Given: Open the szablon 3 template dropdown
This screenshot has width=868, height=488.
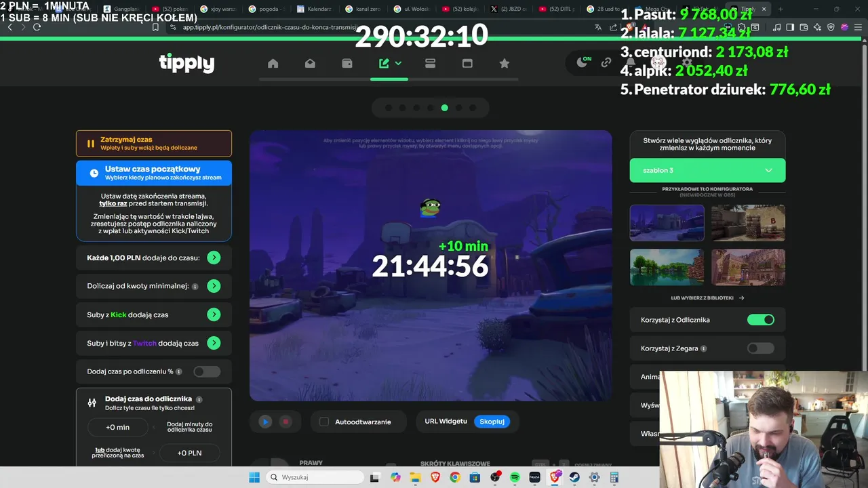Looking at the screenshot, I should 707,170.
